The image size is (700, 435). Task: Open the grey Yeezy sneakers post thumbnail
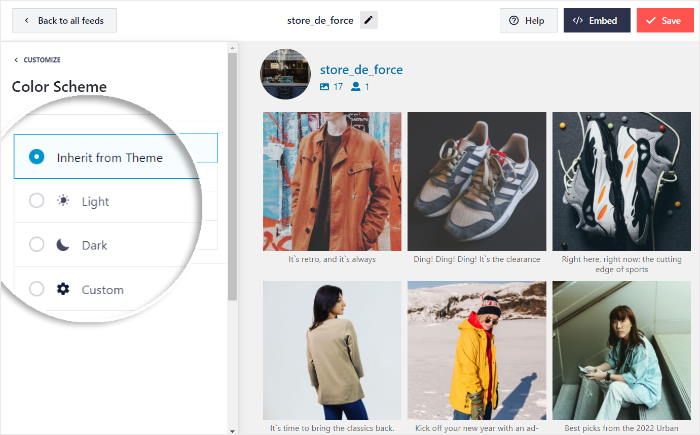[621, 181]
